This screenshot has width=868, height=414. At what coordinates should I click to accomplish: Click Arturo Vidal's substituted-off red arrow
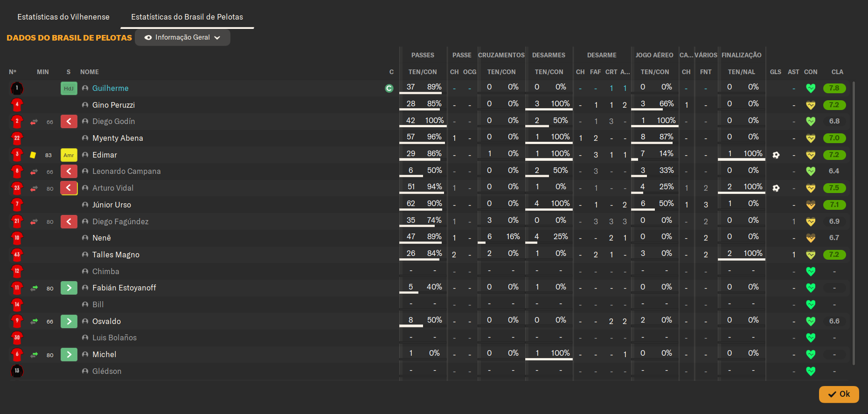coord(69,188)
